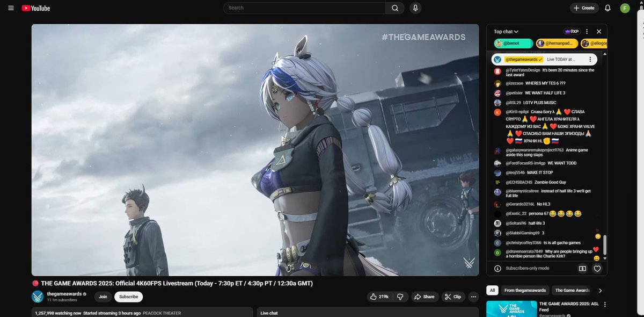644x317 pixels.
Task: Click @Gerardo3216L username in chat
Action: pos(519,204)
